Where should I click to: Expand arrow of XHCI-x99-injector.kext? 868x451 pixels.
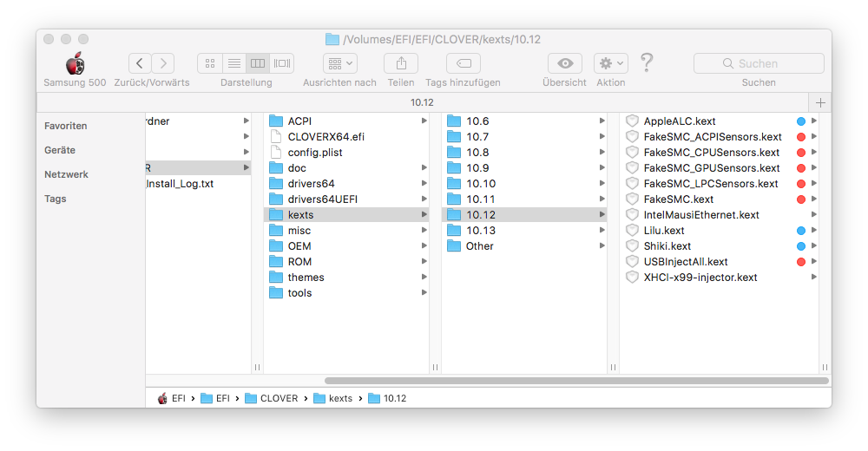[814, 277]
